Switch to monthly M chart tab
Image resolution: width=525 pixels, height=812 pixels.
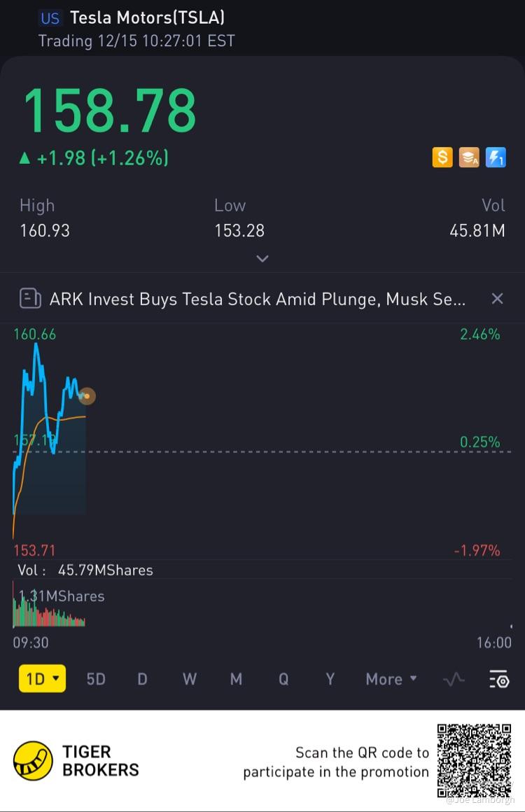[236, 679]
